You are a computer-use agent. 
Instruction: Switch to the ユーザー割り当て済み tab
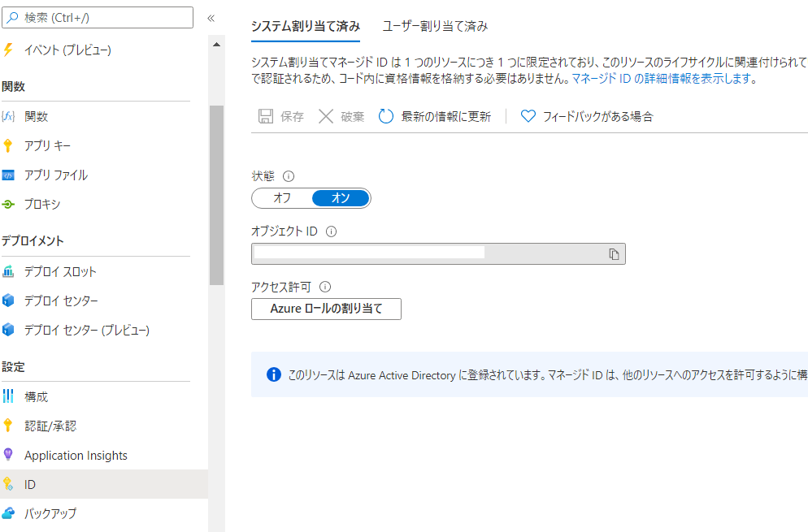click(x=435, y=26)
